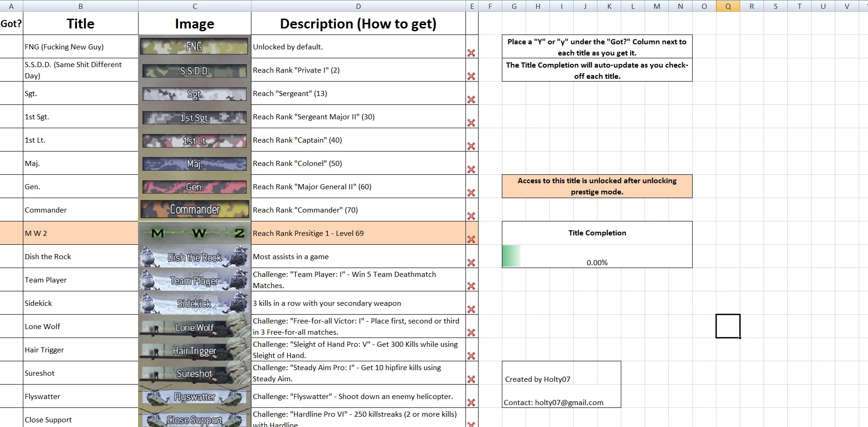This screenshot has width=868, height=427.
Task: Click the 'Title Completion' label cell
Action: point(597,233)
